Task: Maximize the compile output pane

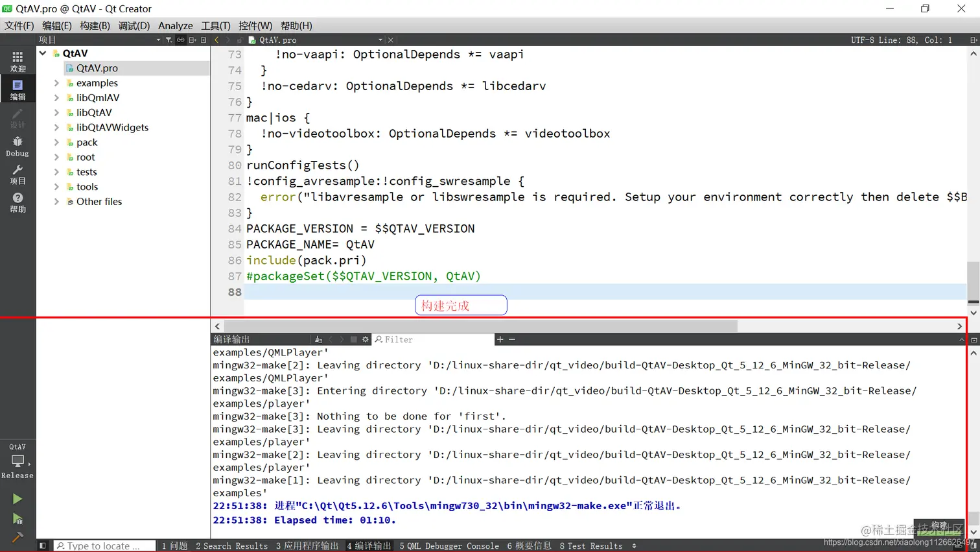Action: click(962, 339)
